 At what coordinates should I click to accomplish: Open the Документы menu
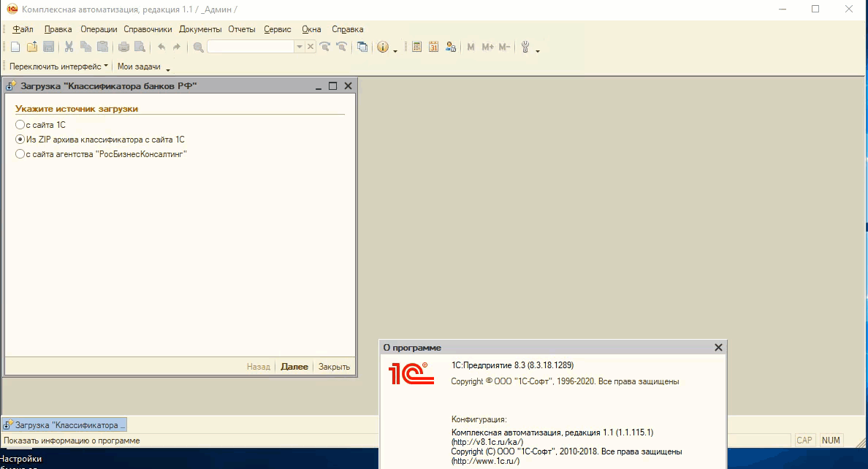200,29
